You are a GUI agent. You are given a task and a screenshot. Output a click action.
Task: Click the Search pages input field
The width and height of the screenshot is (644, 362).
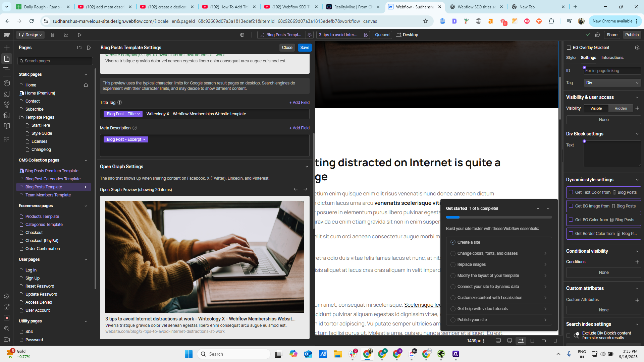tap(55, 61)
